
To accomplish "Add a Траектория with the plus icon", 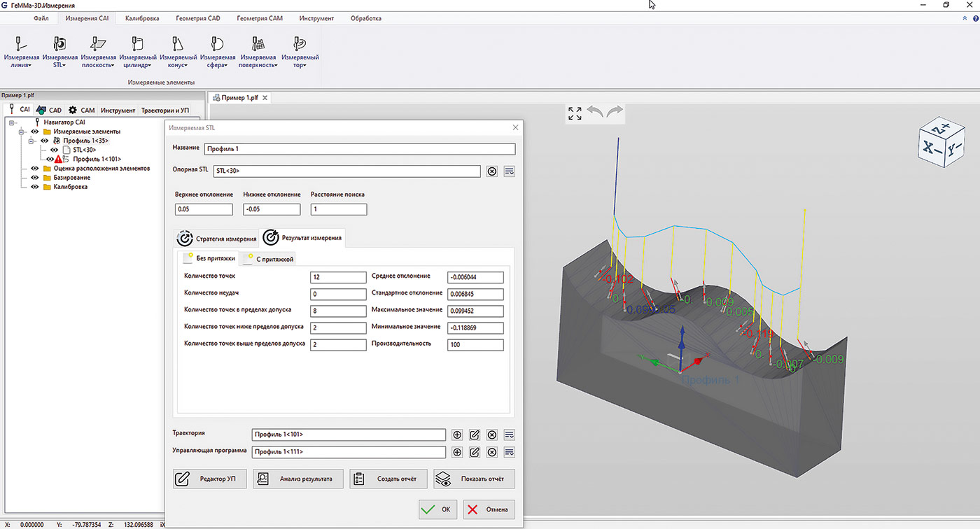I will [457, 435].
